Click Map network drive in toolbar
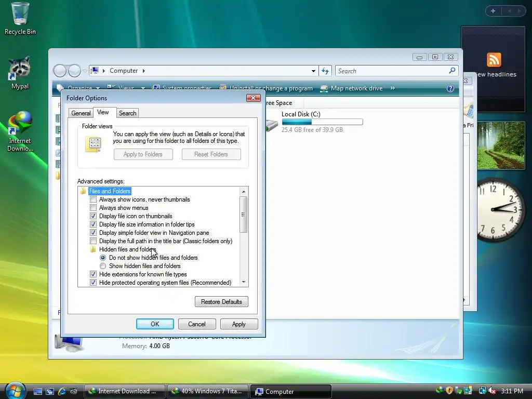 [352, 88]
